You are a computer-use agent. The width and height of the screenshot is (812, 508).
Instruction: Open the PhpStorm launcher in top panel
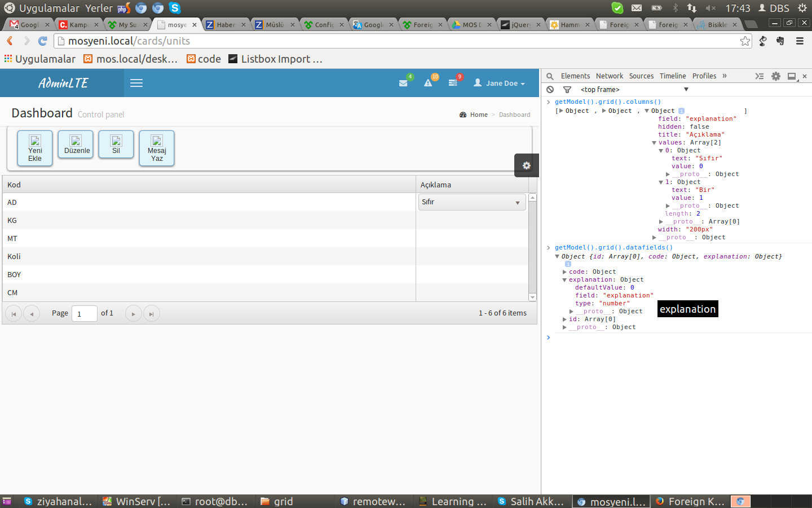click(x=124, y=8)
